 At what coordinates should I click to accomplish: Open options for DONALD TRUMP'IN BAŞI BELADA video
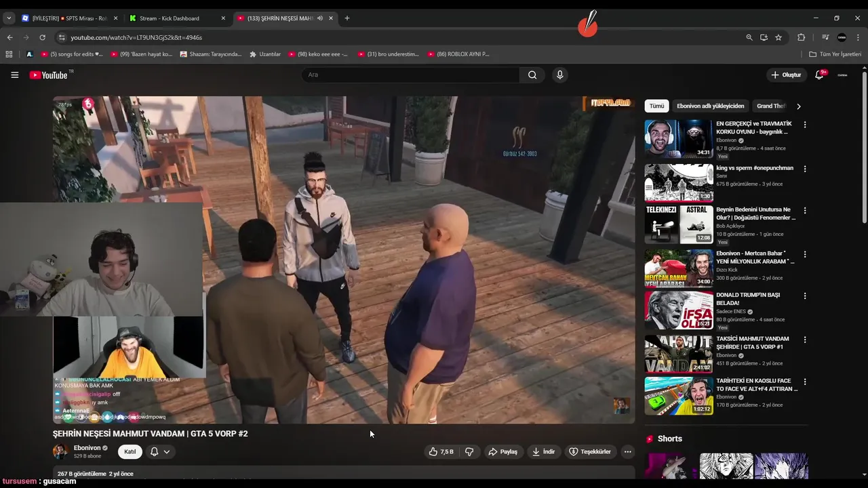(x=805, y=296)
